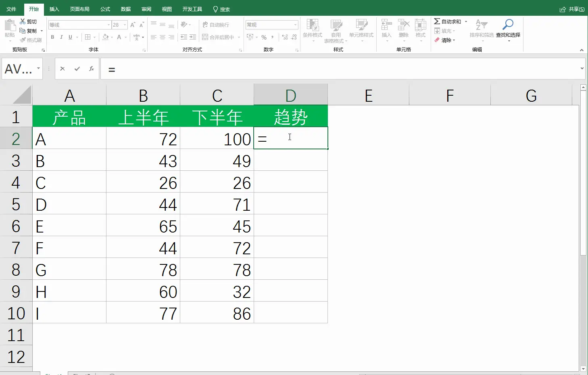Click the Increase Indent icon

point(193,37)
